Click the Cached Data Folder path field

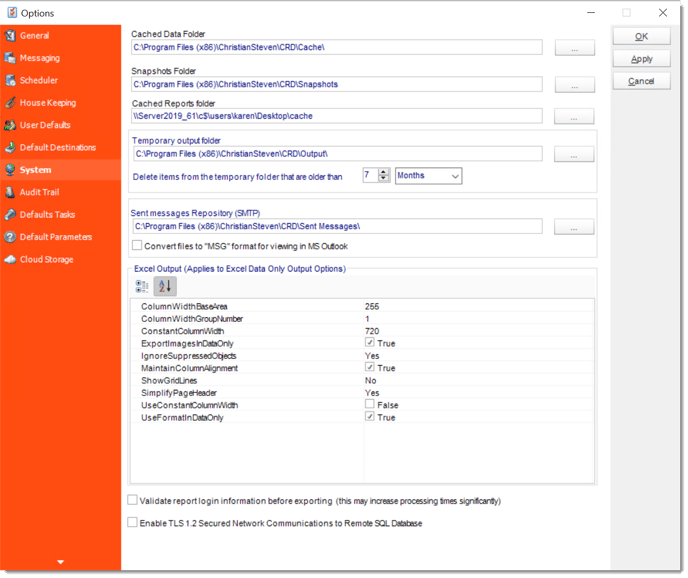(337, 47)
